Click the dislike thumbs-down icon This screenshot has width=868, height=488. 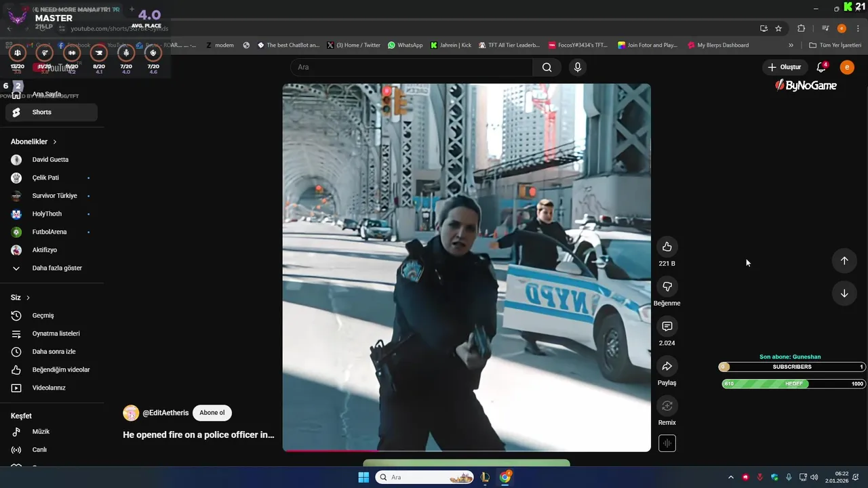point(667,287)
